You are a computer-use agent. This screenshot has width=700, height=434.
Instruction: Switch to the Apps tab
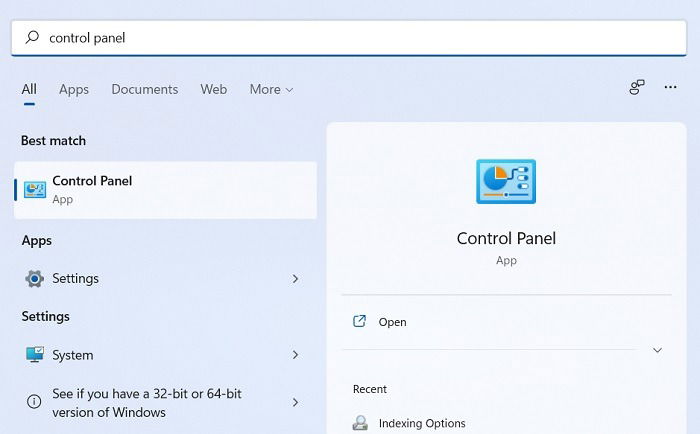coord(74,89)
